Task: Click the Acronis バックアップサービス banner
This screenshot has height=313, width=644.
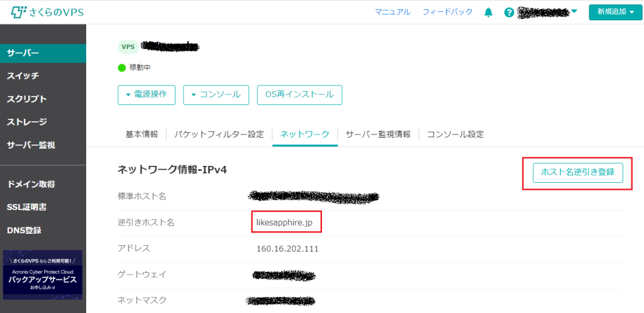Action: [x=42, y=275]
